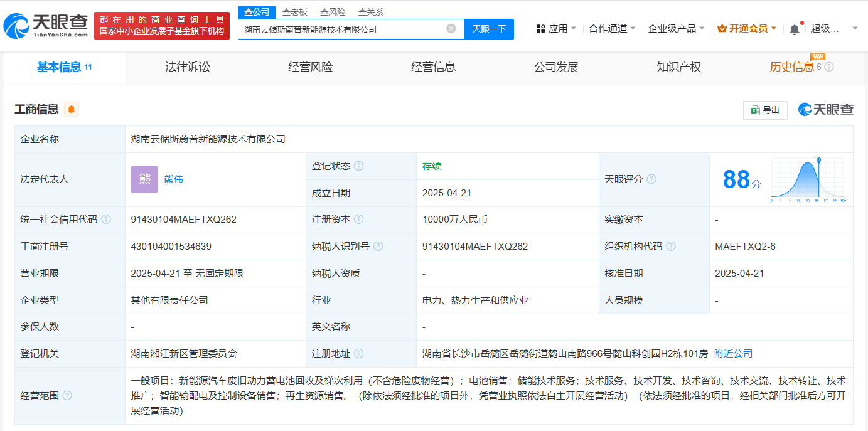
Task: Click help icon next to 注册资本
Action: (358, 220)
